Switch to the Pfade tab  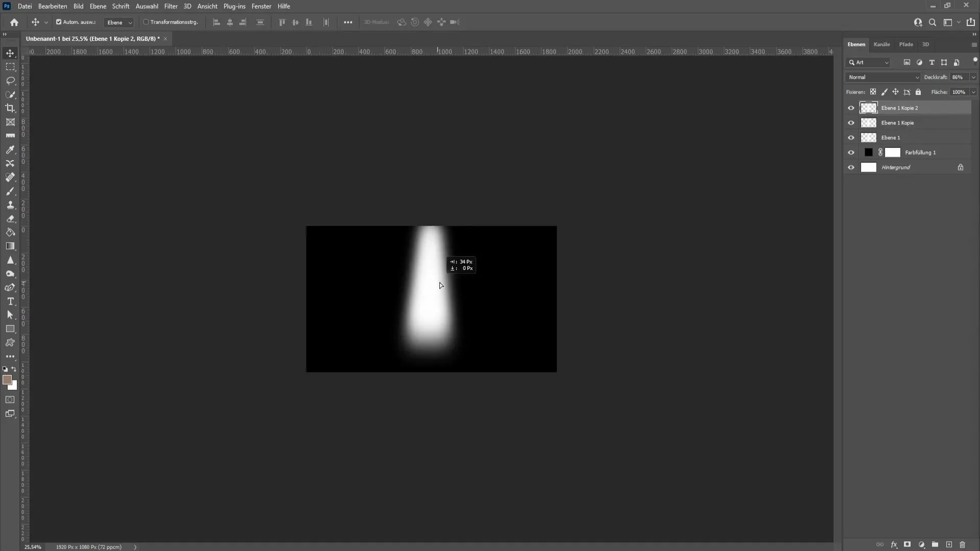pos(906,44)
